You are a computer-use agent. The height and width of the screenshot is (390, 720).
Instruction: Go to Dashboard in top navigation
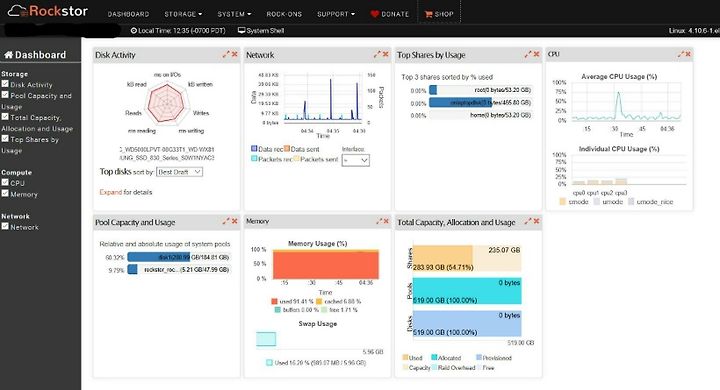tap(129, 14)
